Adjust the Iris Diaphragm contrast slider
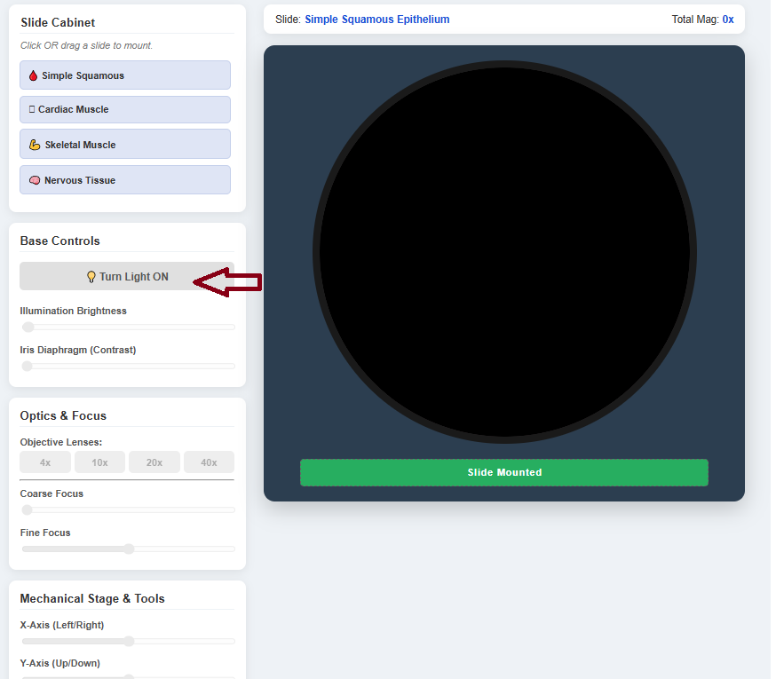The height and width of the screenshot is (679, 784). [128, 366]
